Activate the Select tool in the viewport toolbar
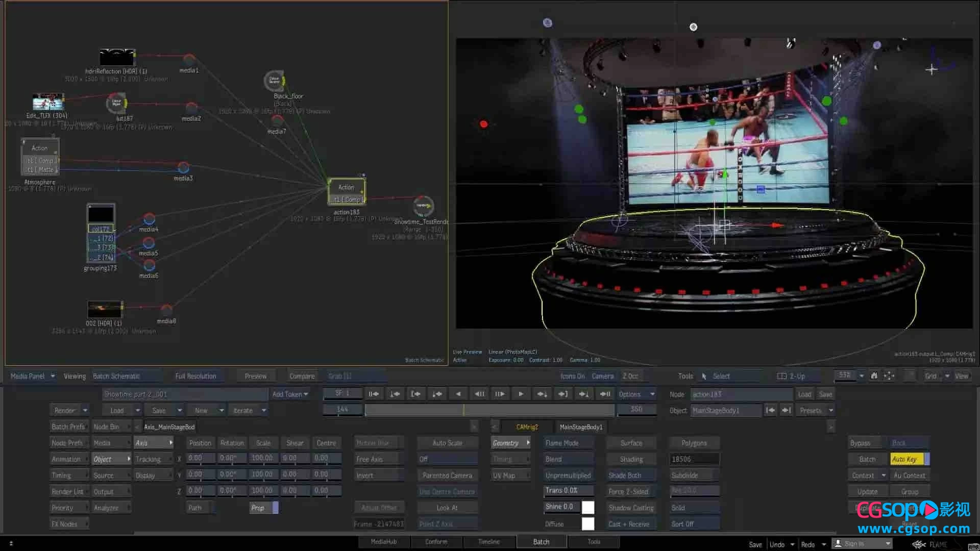Image resolution: width=980 pixels, height=551 pixels. [722, 376]
